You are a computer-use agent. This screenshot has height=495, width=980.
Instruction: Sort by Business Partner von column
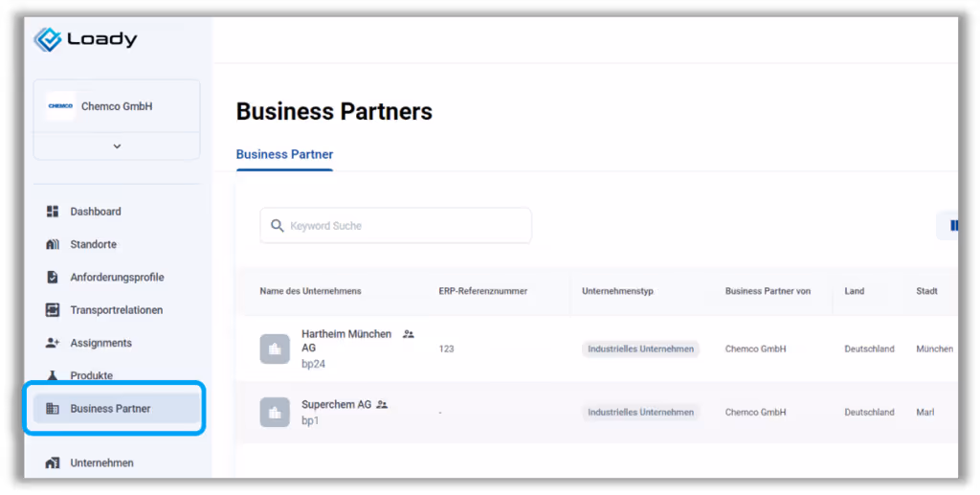pos(768,291)
